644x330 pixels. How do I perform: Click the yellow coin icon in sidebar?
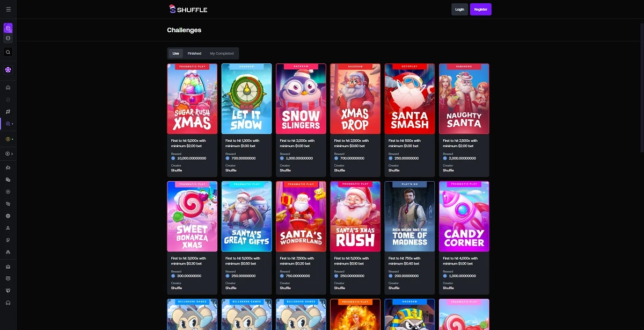(x=8, y=139)
